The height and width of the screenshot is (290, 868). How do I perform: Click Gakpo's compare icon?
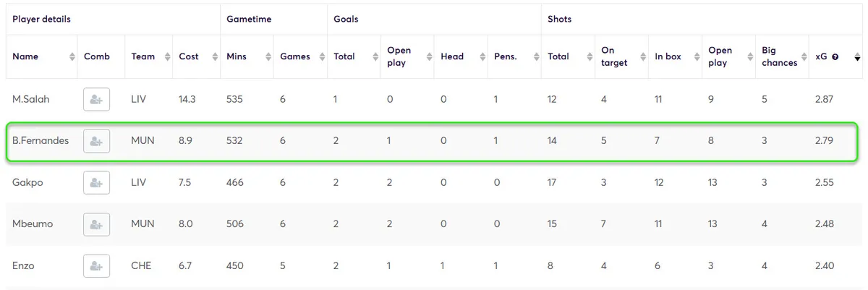click(96, 182)
